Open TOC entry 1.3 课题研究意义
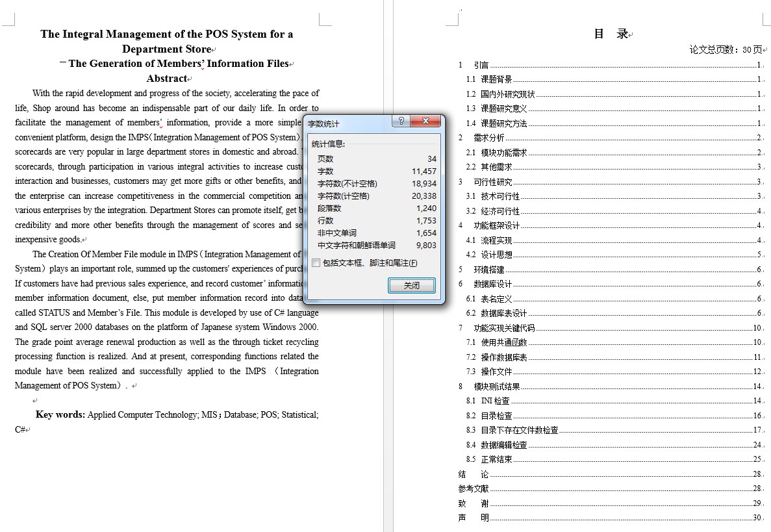The image size is (771, 532). click(x=614, y=108)
